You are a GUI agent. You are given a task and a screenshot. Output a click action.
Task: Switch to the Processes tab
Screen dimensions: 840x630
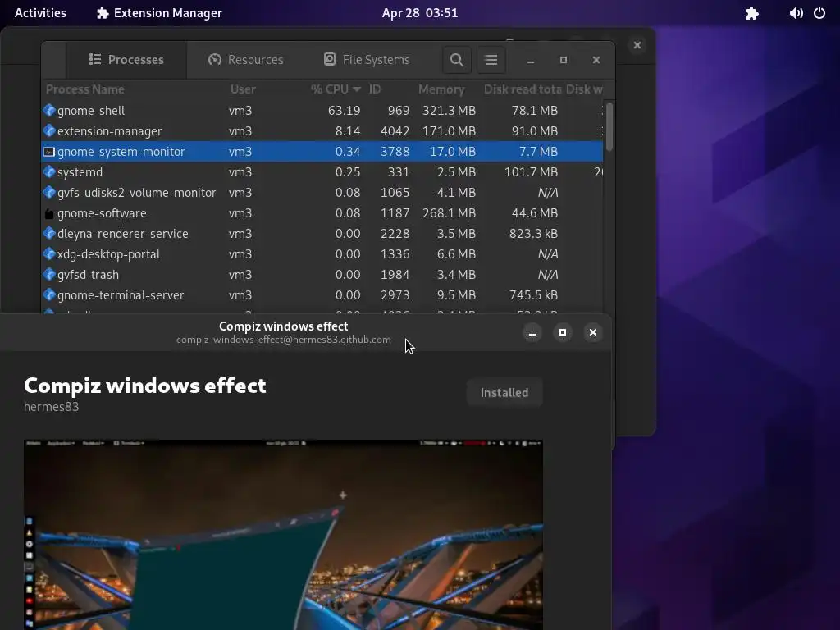tap(126, 59)
